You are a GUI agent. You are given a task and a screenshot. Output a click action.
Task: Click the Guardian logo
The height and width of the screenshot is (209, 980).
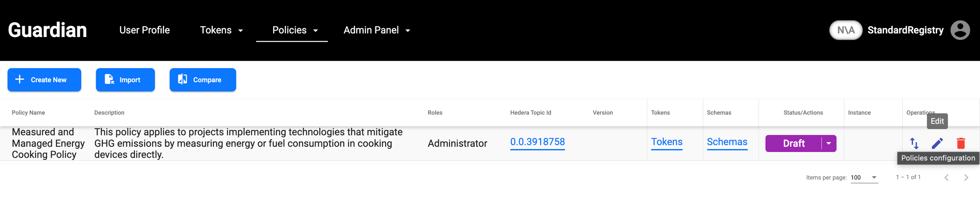47,30
